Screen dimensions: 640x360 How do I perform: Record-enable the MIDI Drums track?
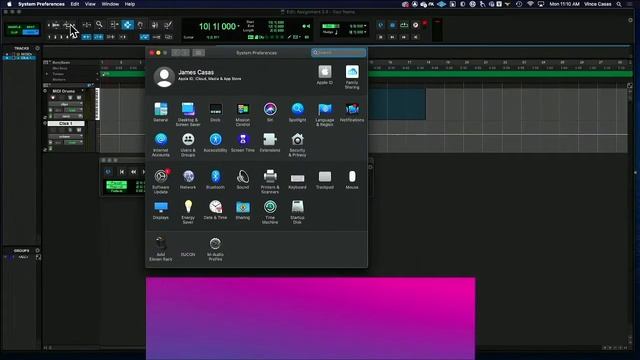coord(53,98)
